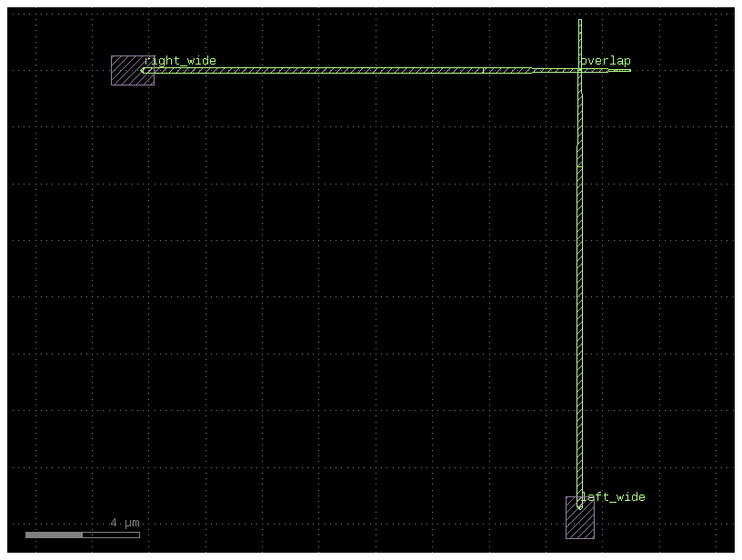Click the right_wide text label

[x=180, y=61]
